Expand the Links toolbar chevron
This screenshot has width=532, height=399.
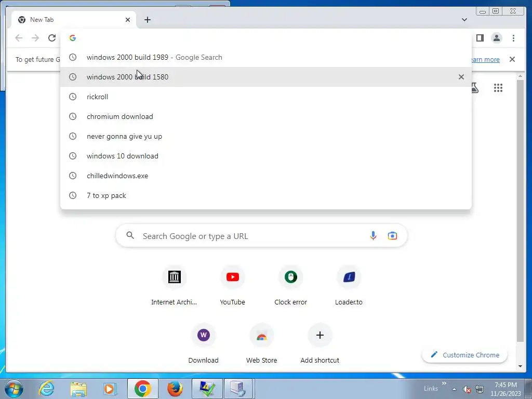[x=444, y=383]
